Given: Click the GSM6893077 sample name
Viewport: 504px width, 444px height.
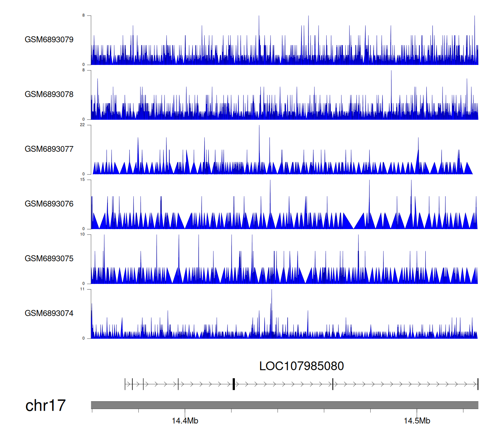Looking at the screenshot, I should (x=49, y=149).
